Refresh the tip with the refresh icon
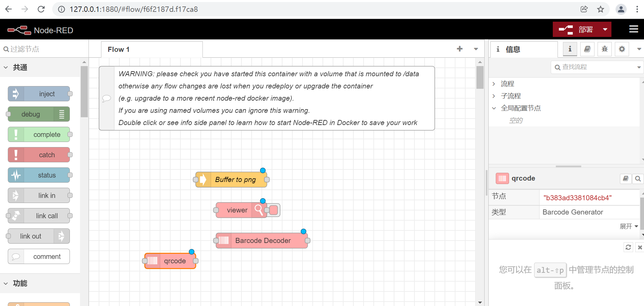Screen dimensions: 644x306 (x=628, y=247)
